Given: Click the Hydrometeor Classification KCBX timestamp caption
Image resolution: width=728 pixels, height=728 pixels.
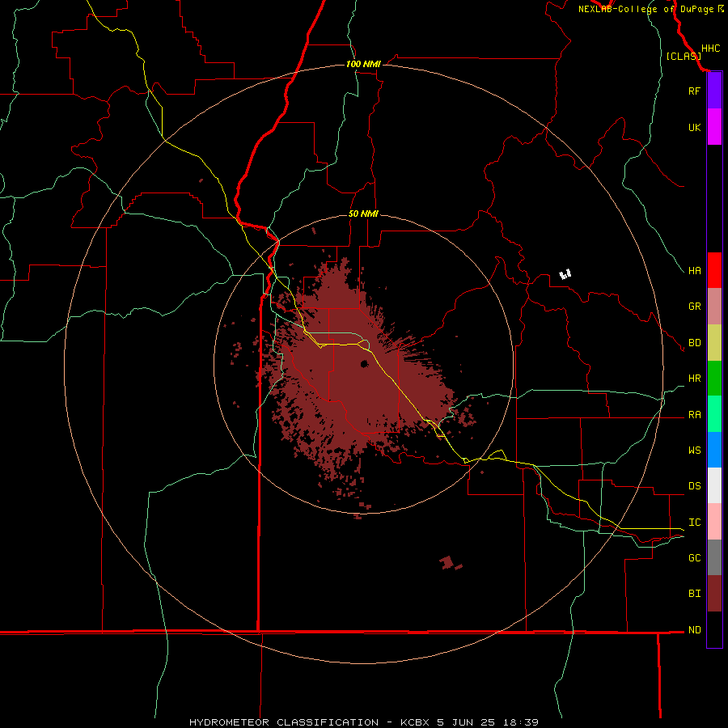Looking at the screenshot, I should [x=364, y=722].
